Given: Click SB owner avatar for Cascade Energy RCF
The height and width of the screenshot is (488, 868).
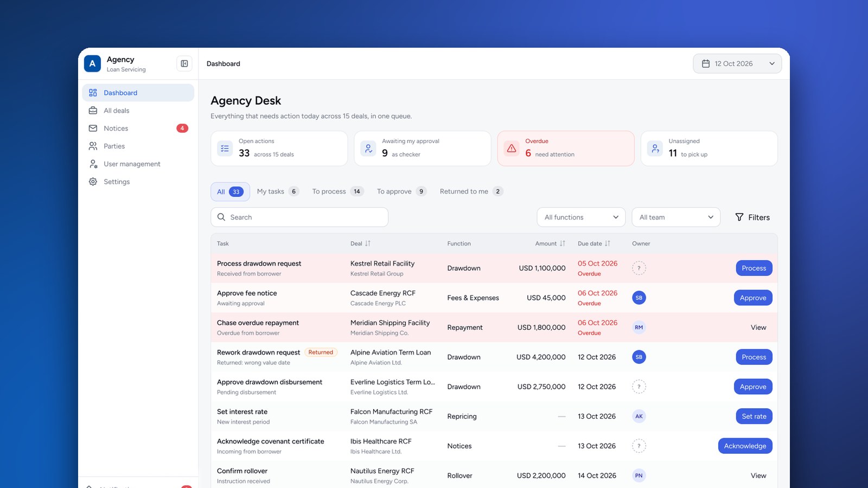Looking at the screenshot, I should point(639,298).
